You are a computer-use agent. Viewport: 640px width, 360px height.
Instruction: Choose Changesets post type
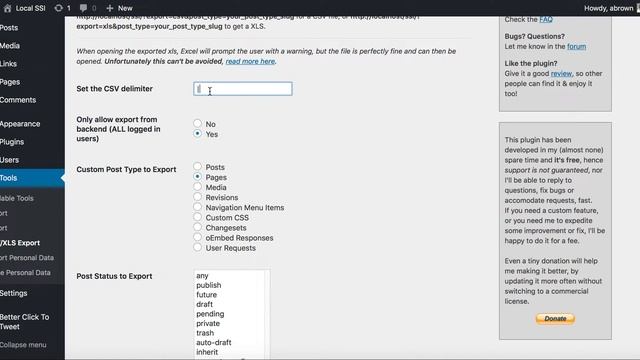pyautogui.click(x=198, y=227)
